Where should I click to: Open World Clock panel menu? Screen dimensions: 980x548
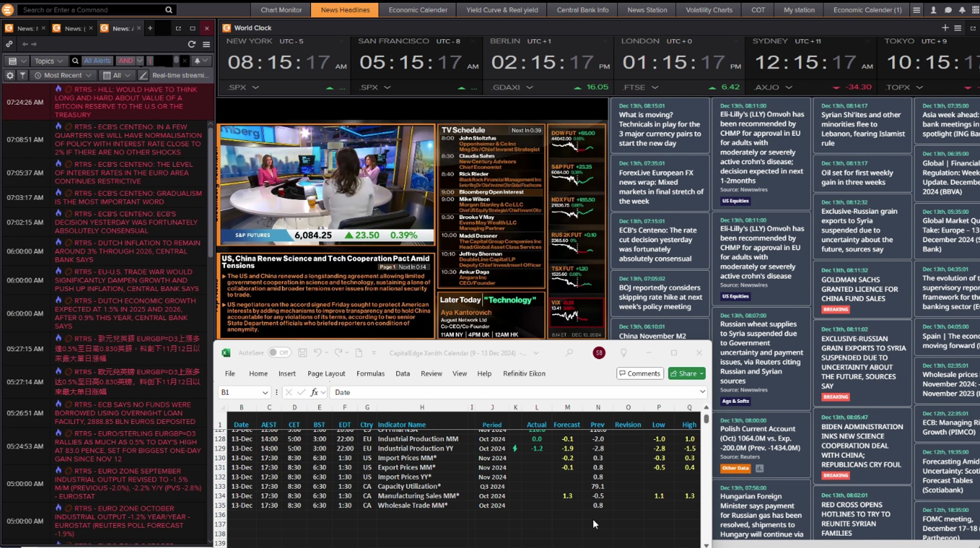(958, 28)
